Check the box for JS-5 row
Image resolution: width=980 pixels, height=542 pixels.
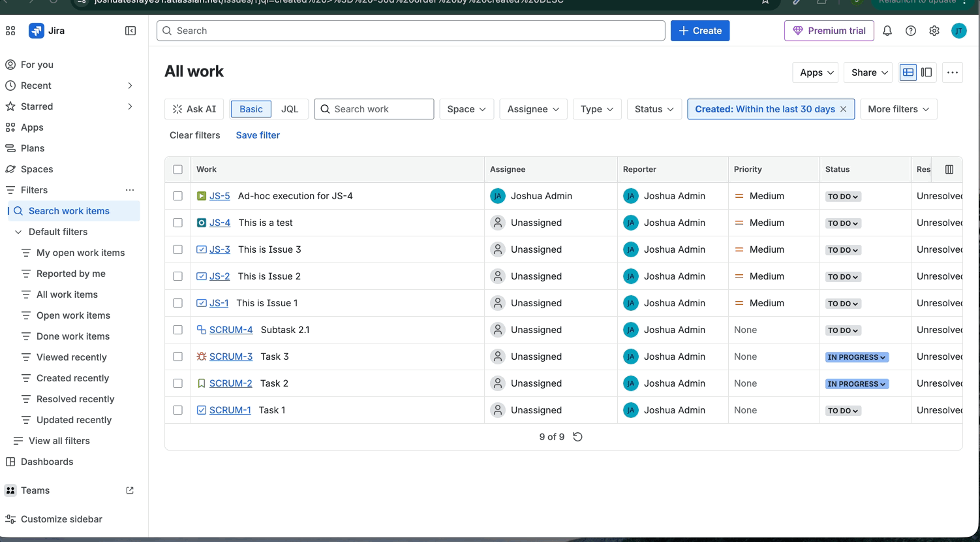point(177,196)
